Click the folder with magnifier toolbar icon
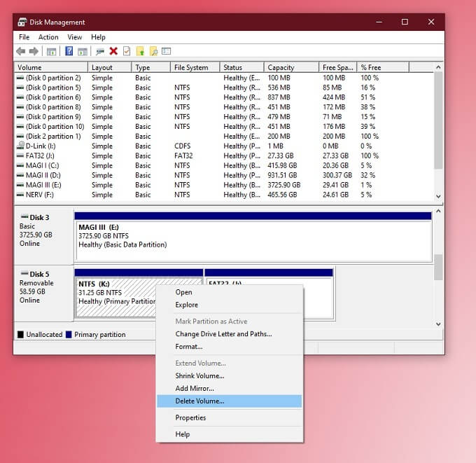This screenshot has width=476, height=463. pyautogui.click(x=153, y=51)
